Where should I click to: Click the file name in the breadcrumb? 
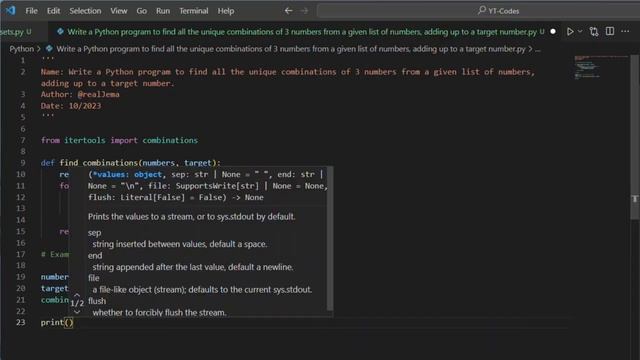point(291,49)
